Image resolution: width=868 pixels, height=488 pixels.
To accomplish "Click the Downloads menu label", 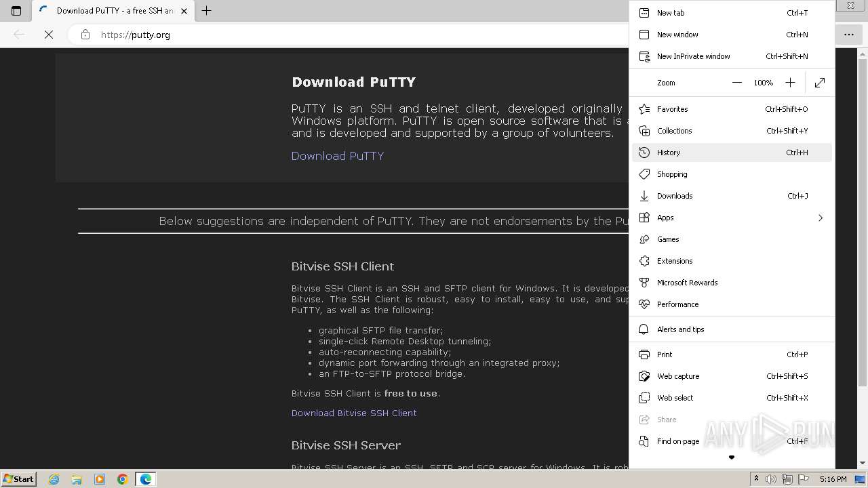I will pyautogui.click(x=675, y=196).
